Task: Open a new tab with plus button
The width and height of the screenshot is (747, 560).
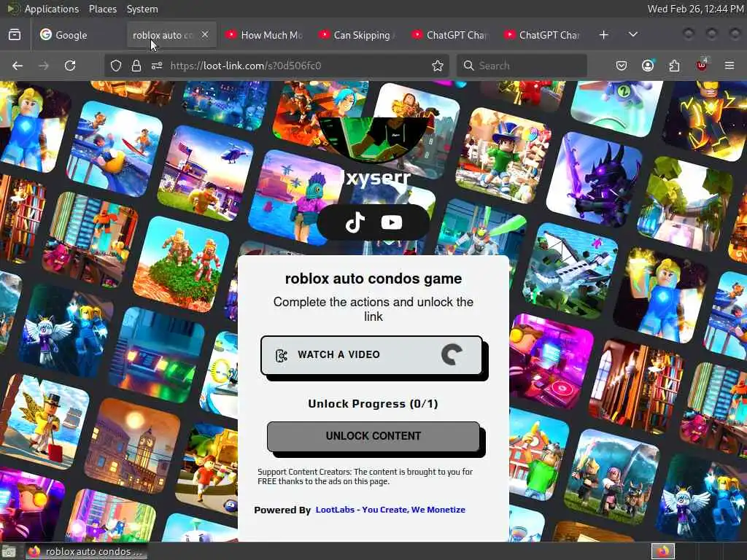Action: pyautogui.click(x=603, y=35)
